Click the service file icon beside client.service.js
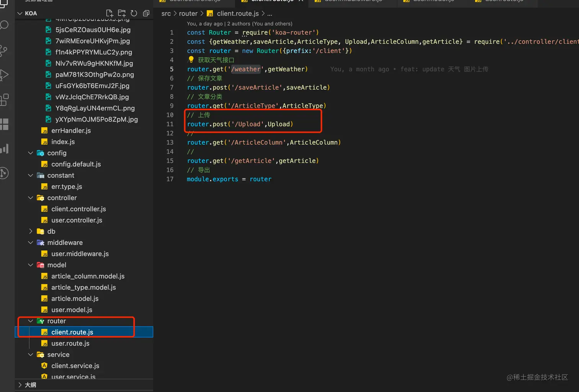 tap(44, 366)
